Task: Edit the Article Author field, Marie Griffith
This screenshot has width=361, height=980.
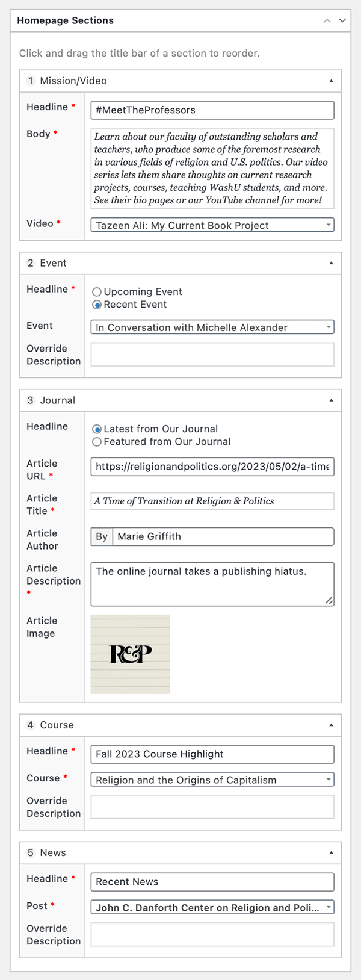Action: tap(223, 536)
